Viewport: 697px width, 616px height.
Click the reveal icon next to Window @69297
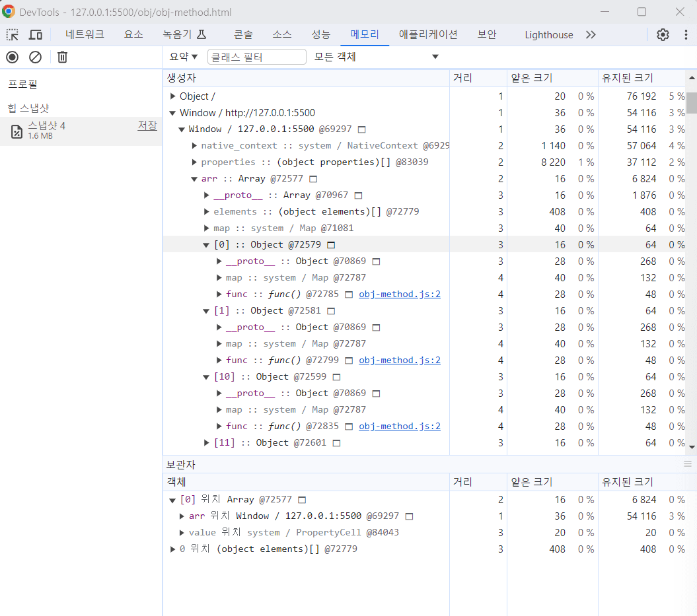click(x=361, y=129)
